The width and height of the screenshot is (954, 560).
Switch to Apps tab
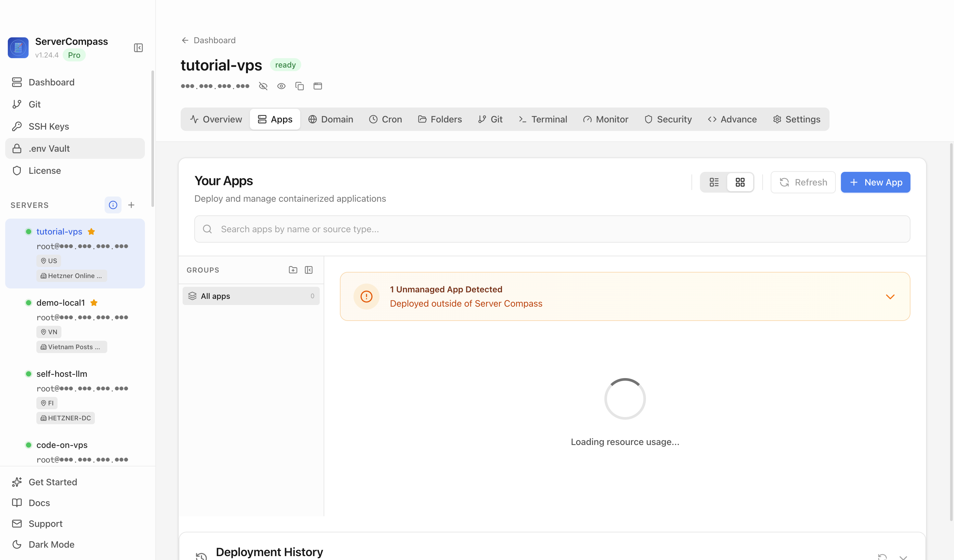point(275,119)
